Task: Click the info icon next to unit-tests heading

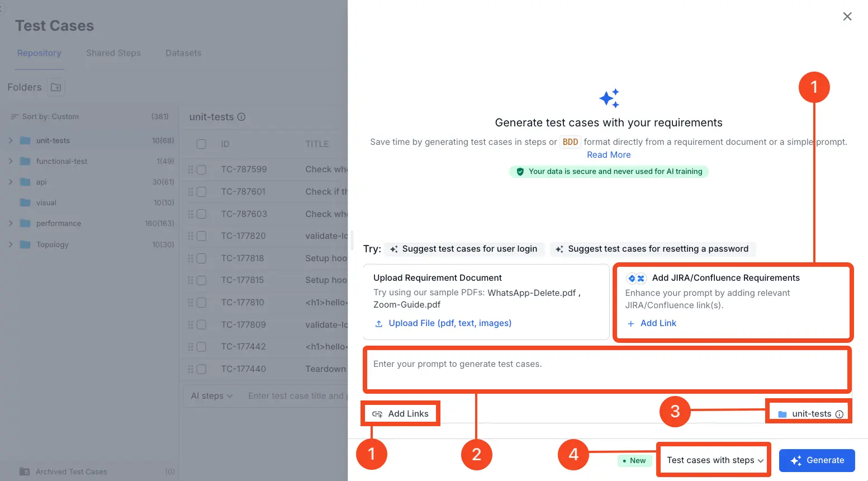Action: (x=241, y=117)
